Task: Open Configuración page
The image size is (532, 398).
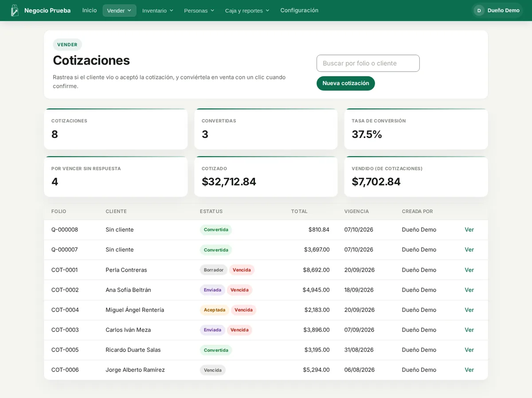Action: click(299, 10)
